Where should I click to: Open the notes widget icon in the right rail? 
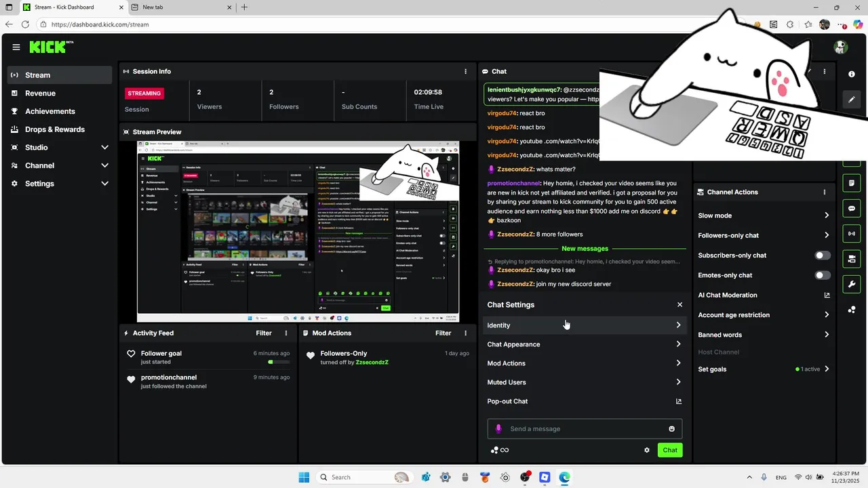(x=852, y=183)
